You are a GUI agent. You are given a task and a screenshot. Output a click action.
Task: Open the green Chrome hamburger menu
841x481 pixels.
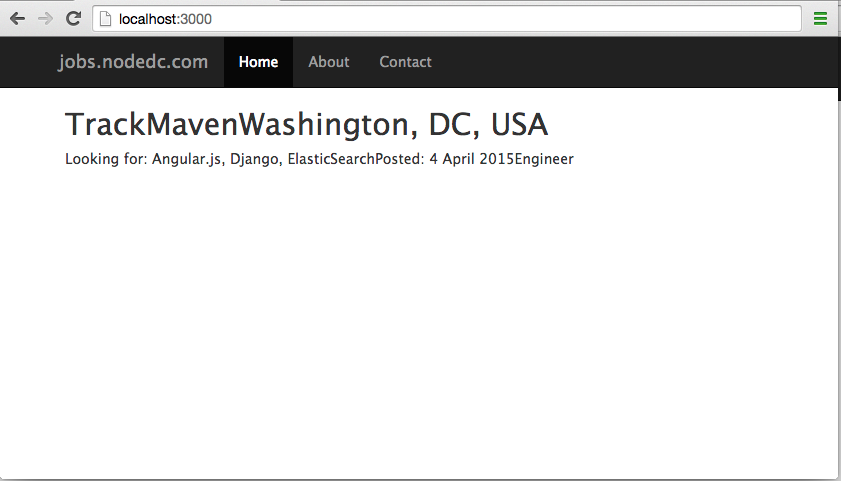click(x=820, y=19)
